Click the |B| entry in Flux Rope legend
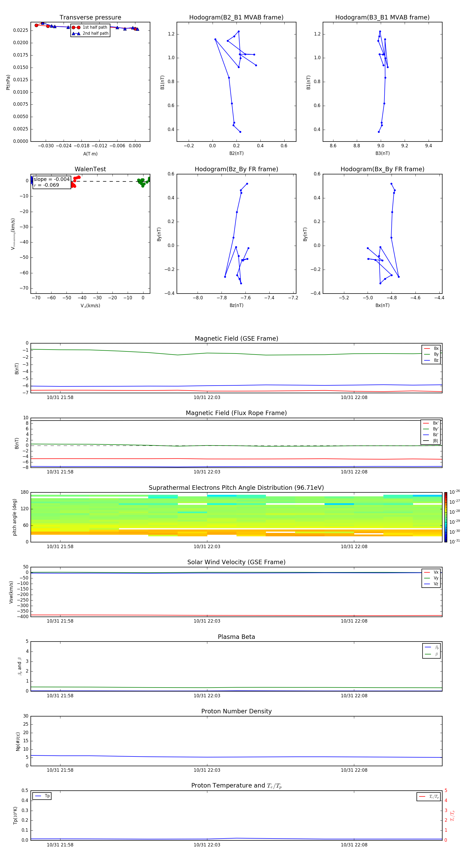Viewport: 473px width, 868px height. (431, 441)
